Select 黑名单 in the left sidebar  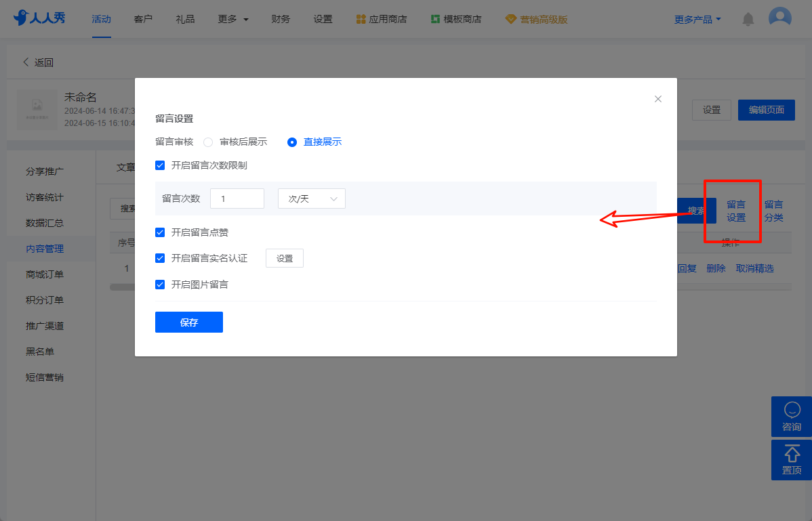click(40, 352)
